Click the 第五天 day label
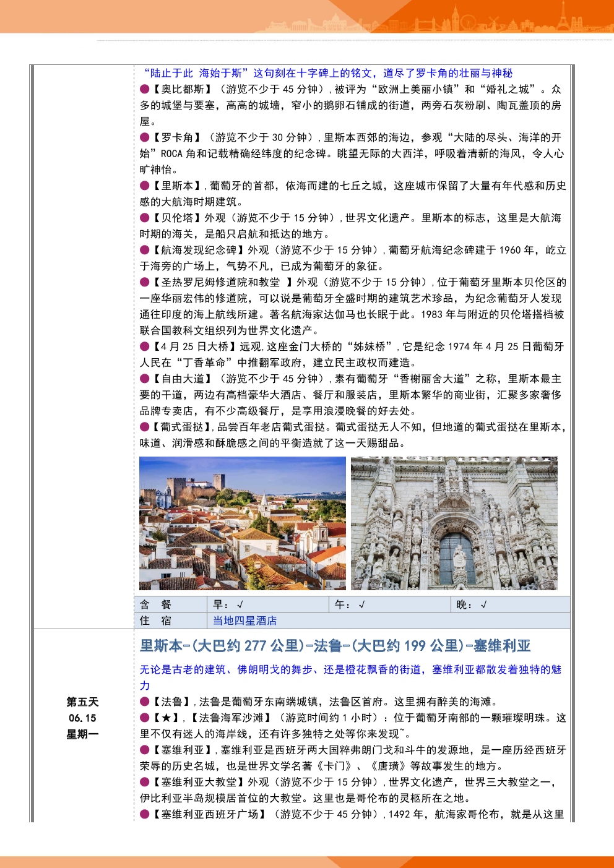The width and height of the screenshot is (614, 868). [x=82, y=702]
